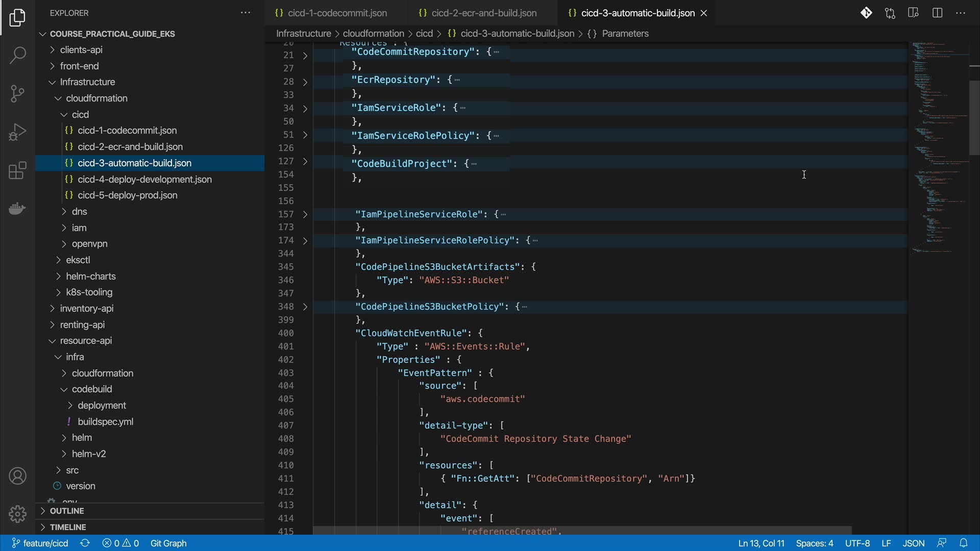This screenshot has height=551, width=980.
Task: Click the feature/cicd branch indicator
Action: coord(40,543)
